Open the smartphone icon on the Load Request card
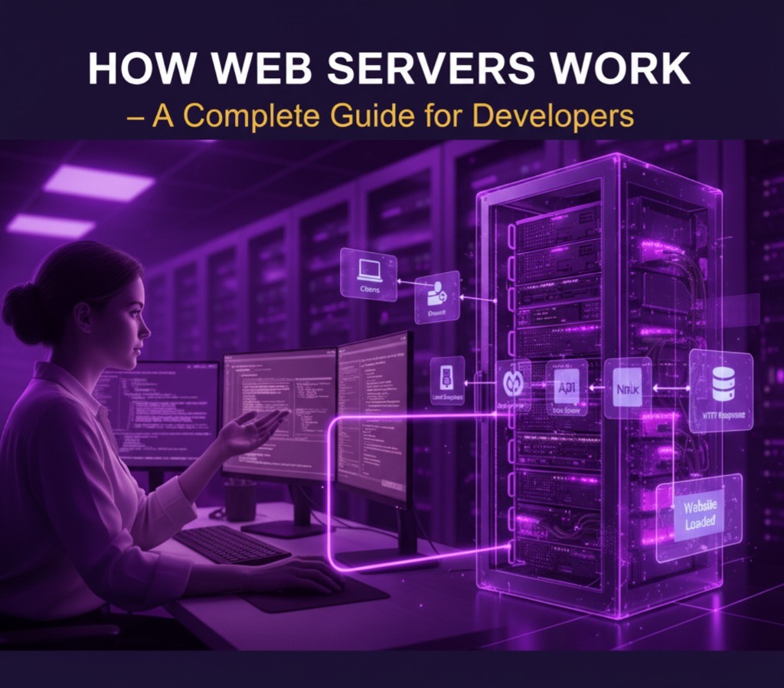Screen dimensions: 784x688 click(x=448, y=378)
